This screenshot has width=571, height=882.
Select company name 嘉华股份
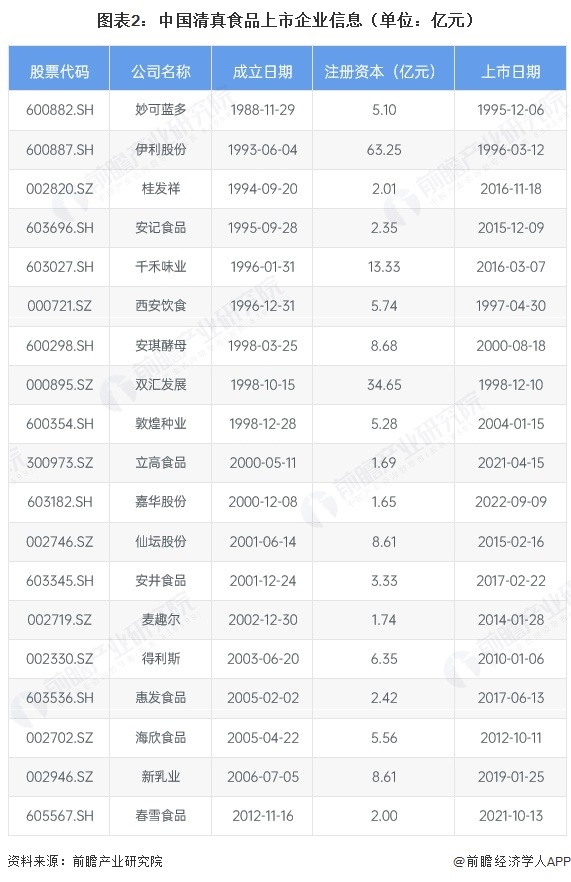pos(160,502)
